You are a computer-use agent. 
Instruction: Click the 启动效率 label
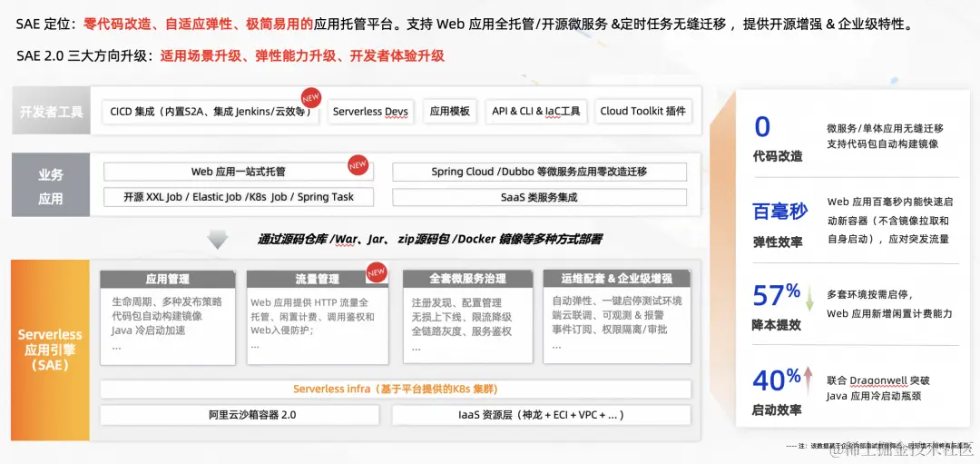pyautogui.click(x=777, y=410)
